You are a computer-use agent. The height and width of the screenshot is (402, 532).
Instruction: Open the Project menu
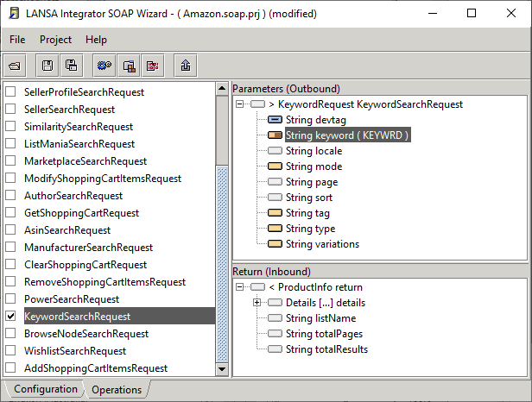[x=55, y=40]
